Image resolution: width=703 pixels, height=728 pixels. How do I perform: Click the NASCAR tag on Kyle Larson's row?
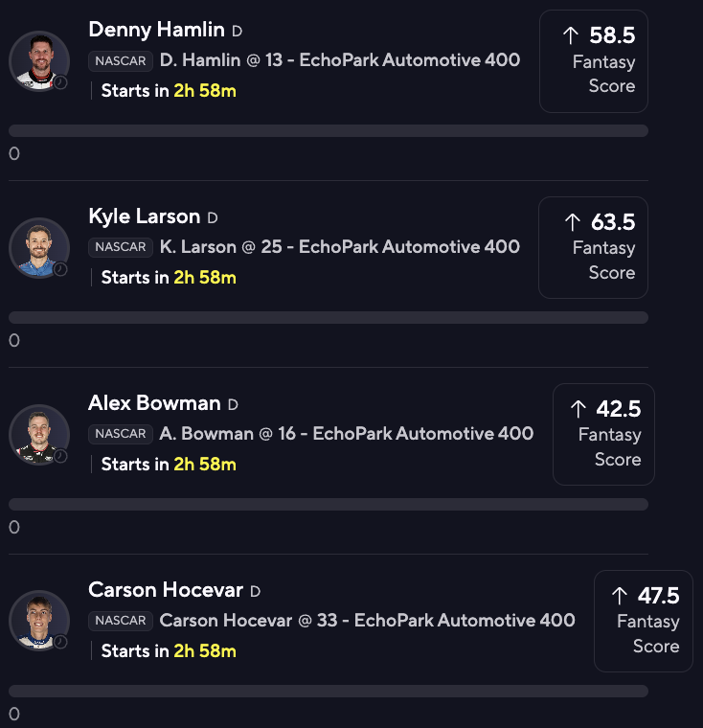(x=121, y=247)
